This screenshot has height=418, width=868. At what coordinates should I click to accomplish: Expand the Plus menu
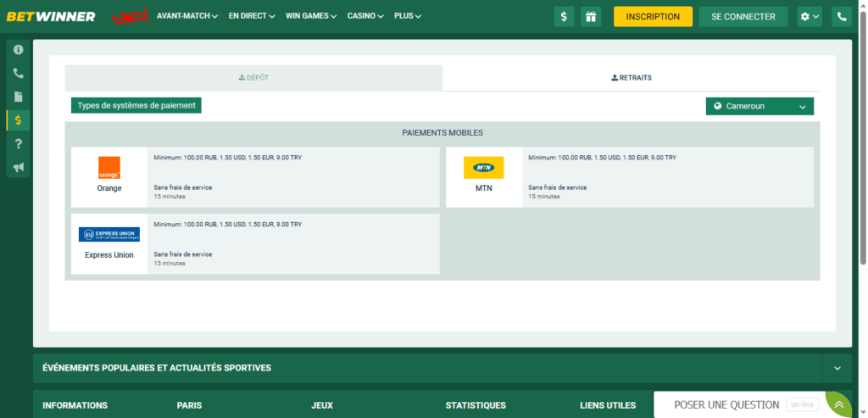tap(408, 17)
